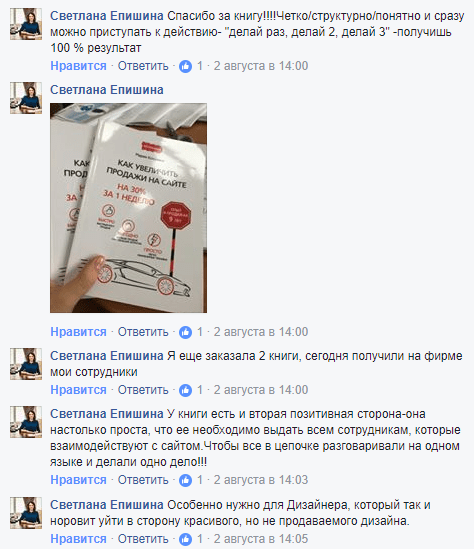
Task: Open author name on first comment
Action: 107,16
